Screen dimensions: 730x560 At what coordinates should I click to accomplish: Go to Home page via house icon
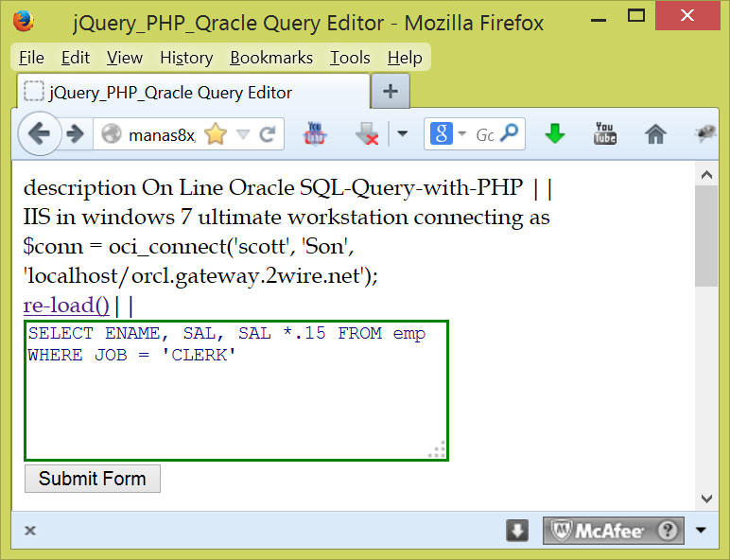(655, 134)
